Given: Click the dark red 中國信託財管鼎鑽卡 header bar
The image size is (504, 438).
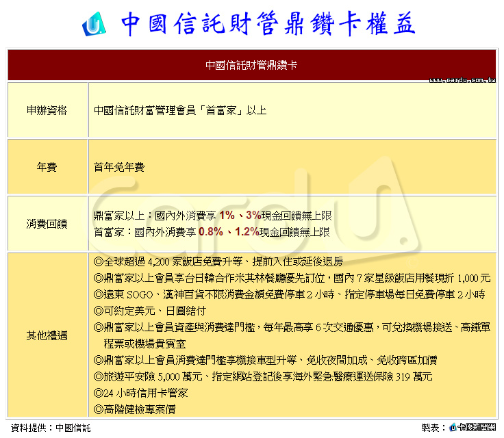Looking at the screenshot, I should (x=251, y=66).
